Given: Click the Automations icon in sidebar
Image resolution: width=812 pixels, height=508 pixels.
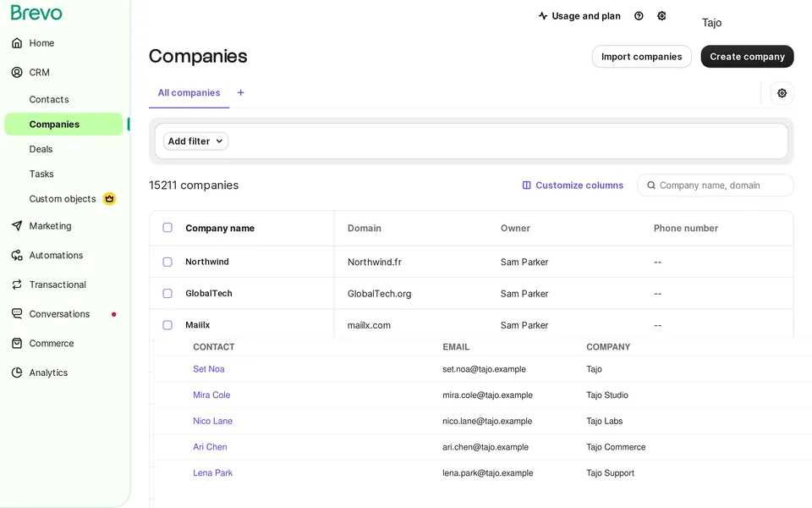Looking at the screenshot, I should (x=17, y=255).
